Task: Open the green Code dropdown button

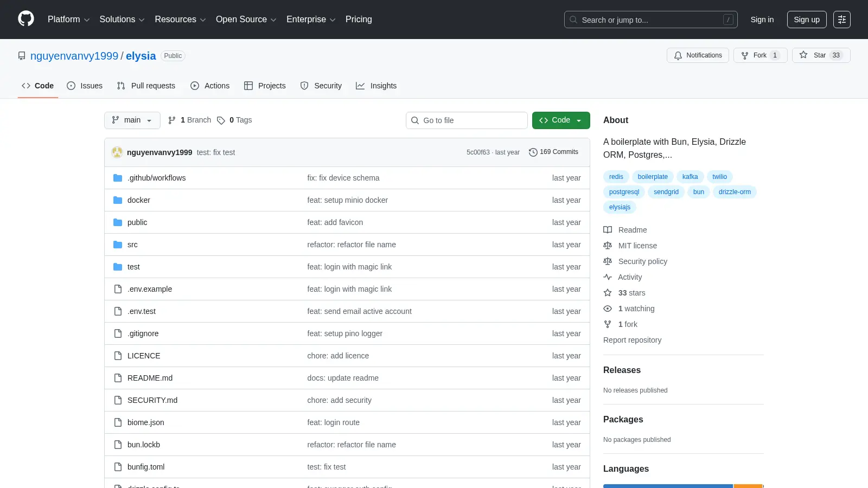Action: click(x=561, y=120)
